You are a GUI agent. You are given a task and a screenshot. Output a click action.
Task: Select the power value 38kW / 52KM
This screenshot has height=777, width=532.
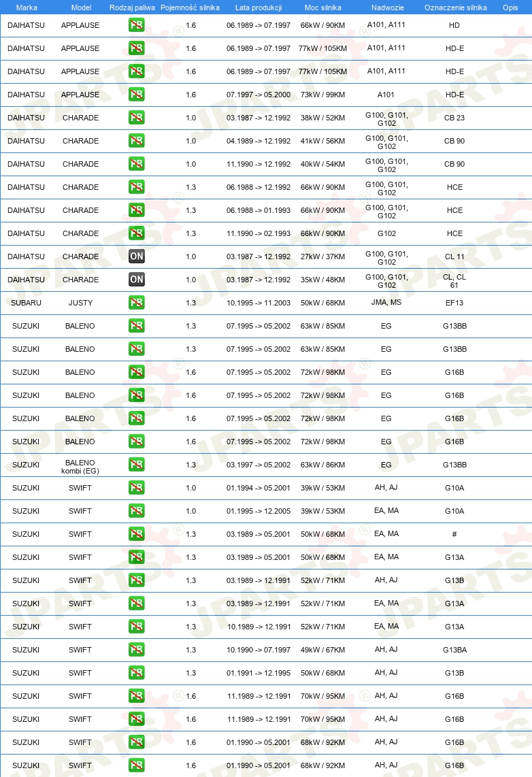323,118
